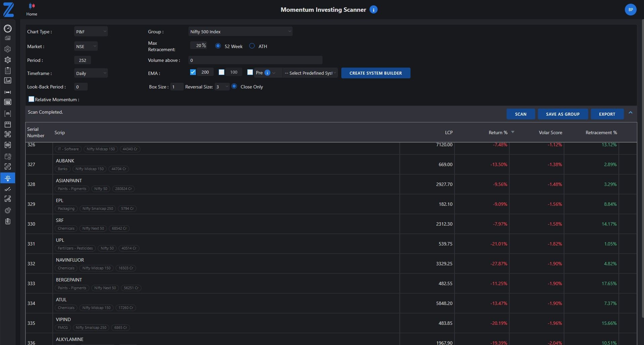Open the ASIANPAINT scrip row
The image size is (644, 345).
[331, 184]
